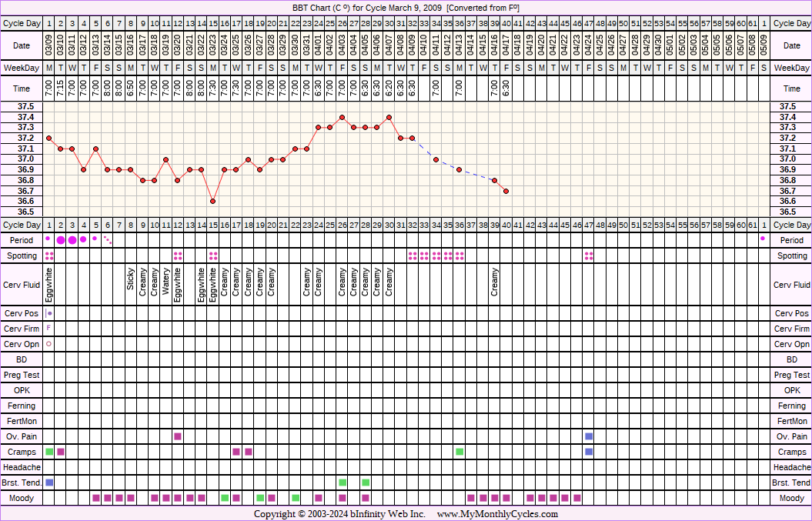The image size is (812, 521).
Task: Select the blue Brst. Tend. marker
Action: [49, 483]
